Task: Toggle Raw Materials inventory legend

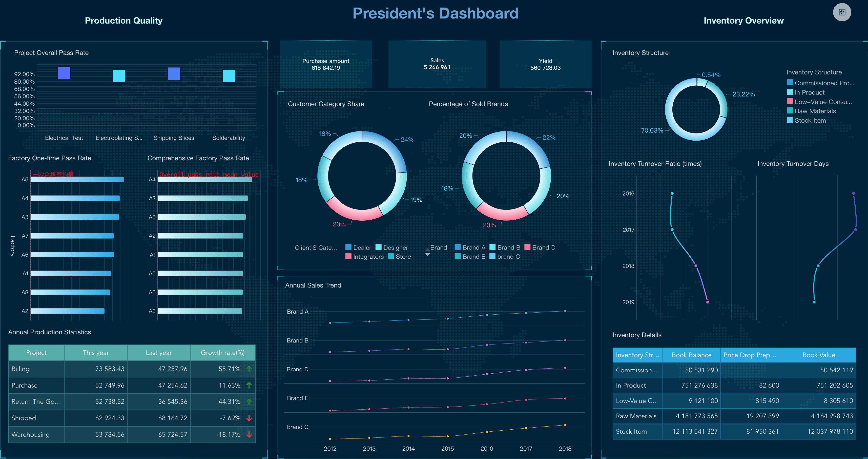Action: 811,111
